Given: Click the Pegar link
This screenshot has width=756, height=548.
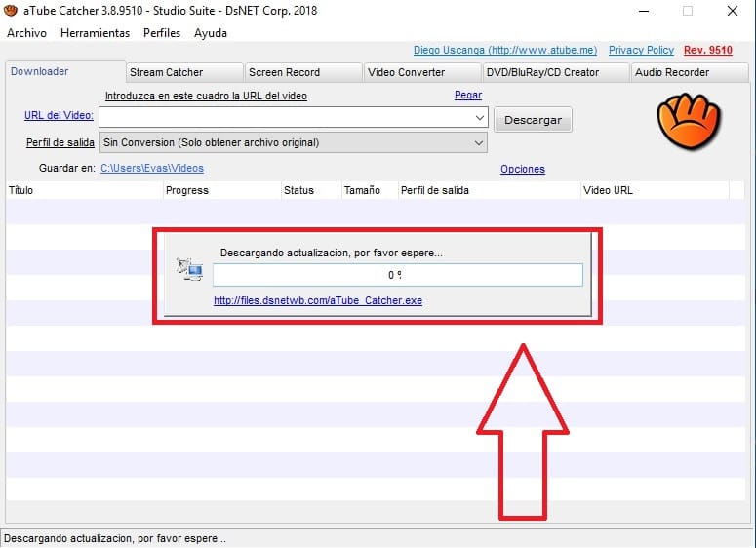Looking at the screenshot, I should pos(468,96).
